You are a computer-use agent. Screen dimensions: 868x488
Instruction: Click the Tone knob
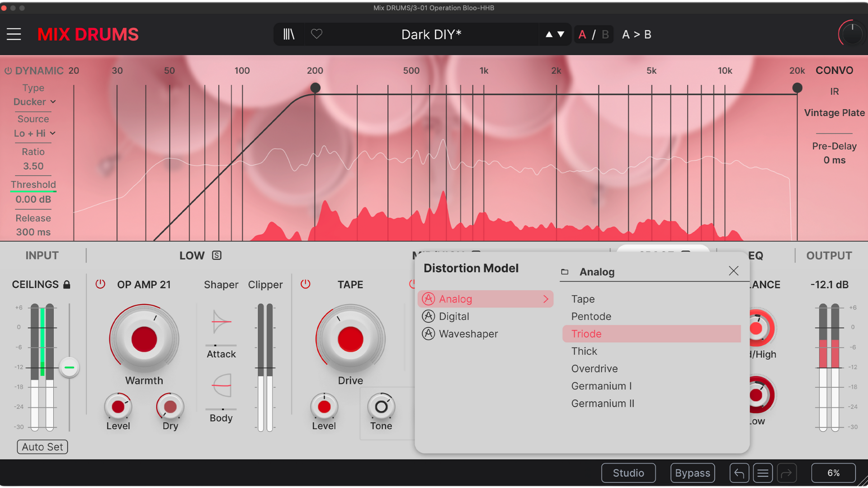[381, 406]
